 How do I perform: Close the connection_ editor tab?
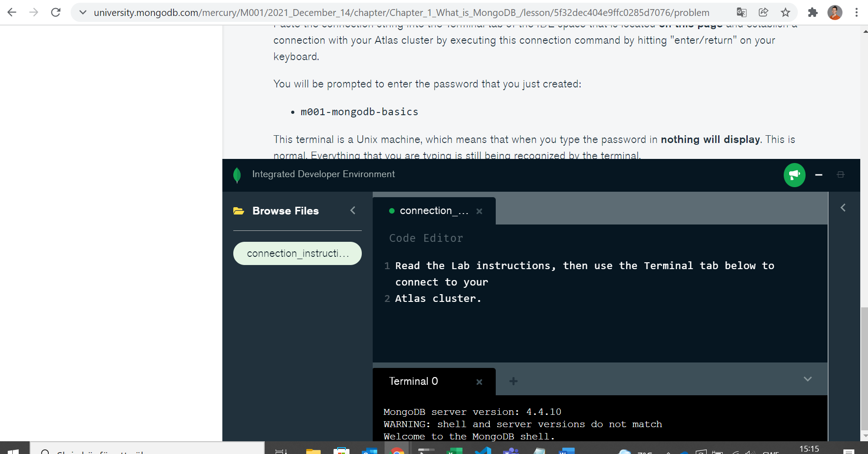[x=479, y=211]
